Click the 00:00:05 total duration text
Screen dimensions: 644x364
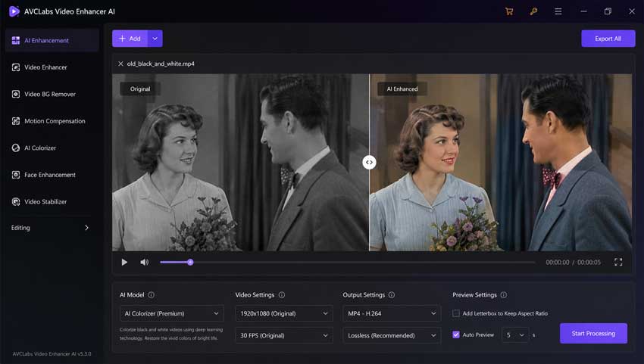(589, 263)
